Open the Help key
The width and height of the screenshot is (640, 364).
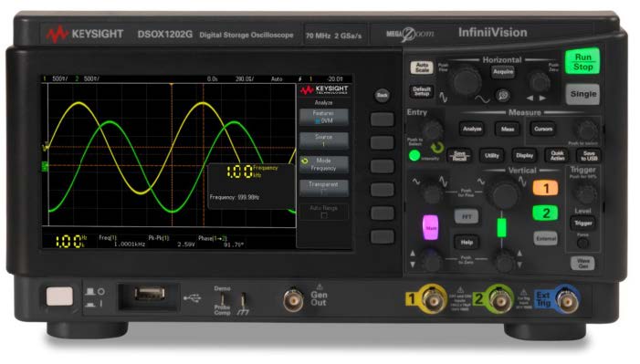[x=467, y=243]
